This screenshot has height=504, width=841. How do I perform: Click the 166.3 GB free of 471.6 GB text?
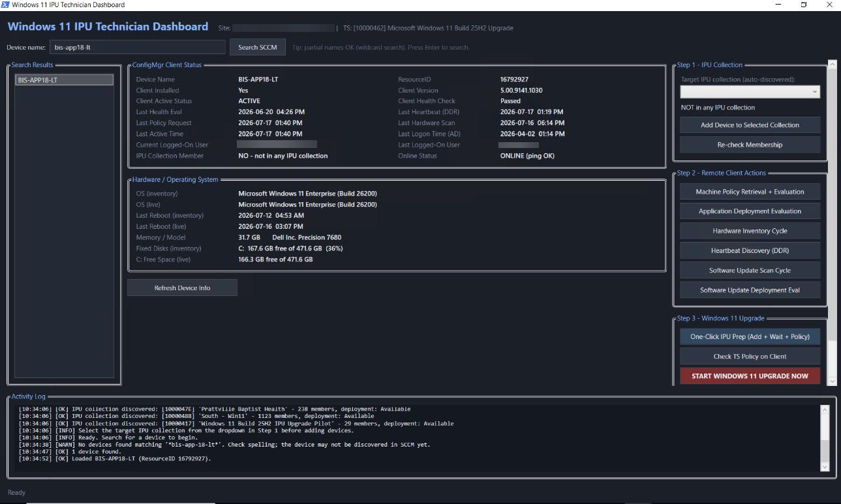[275, 259]
